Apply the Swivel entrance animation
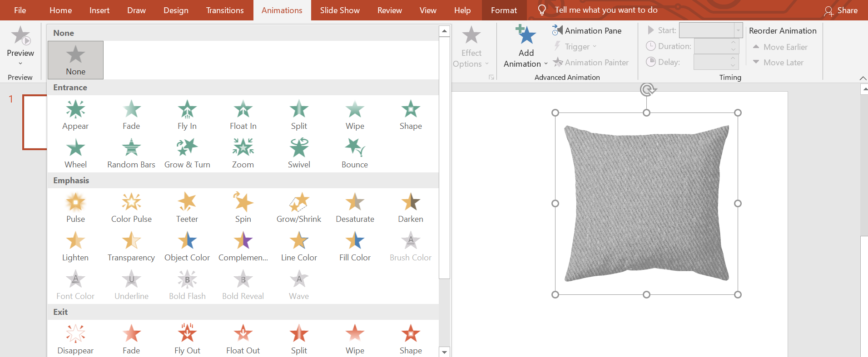Screen dimensions: 868x357 point(299,153)
